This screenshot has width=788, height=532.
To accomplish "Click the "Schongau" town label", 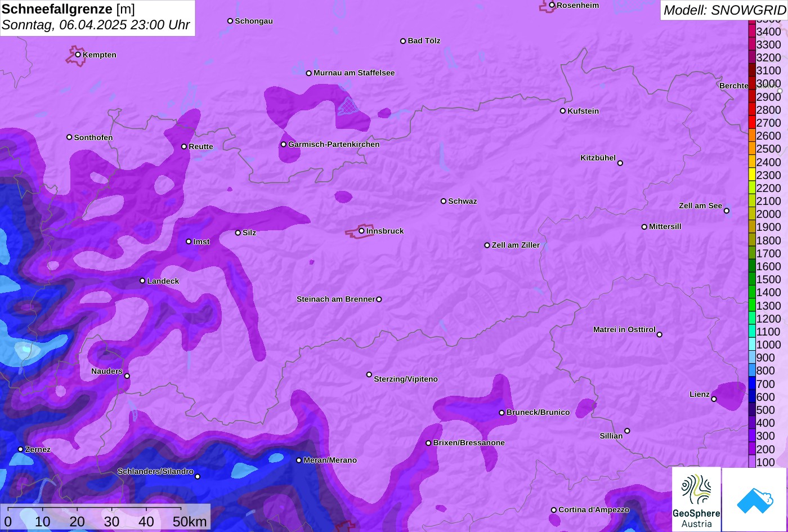I will pos(254,21).
